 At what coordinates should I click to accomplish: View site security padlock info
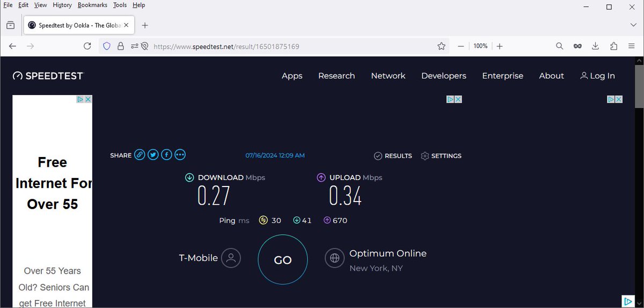(x=121, y=46)
